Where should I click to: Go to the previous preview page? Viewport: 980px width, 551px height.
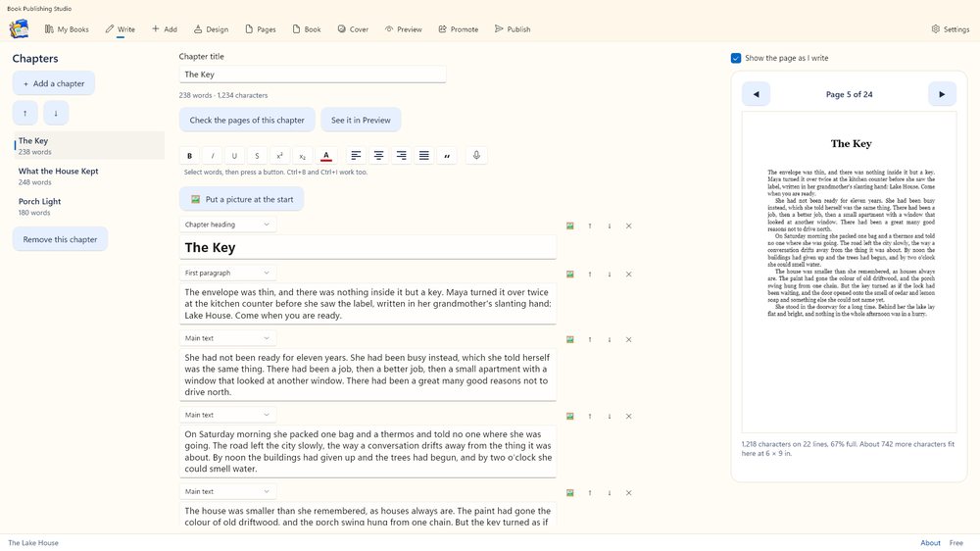[757, 94]
